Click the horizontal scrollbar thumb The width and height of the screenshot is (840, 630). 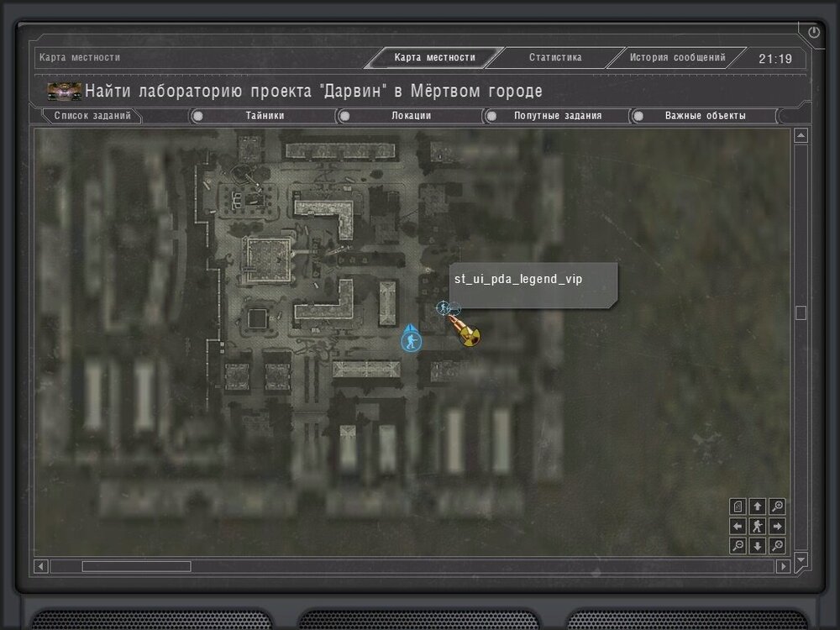[x=136, y=566]
